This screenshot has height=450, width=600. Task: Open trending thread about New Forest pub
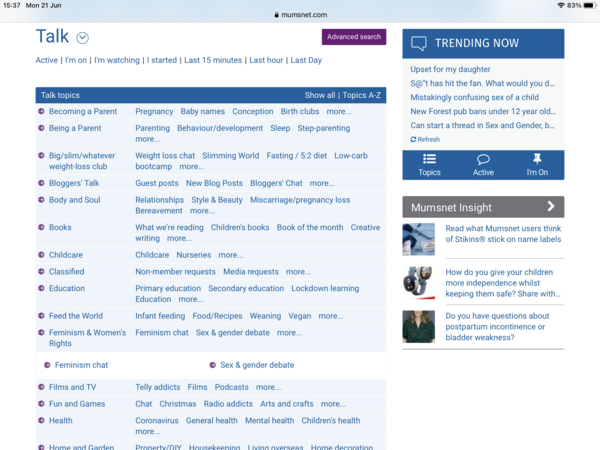point(483,111)
